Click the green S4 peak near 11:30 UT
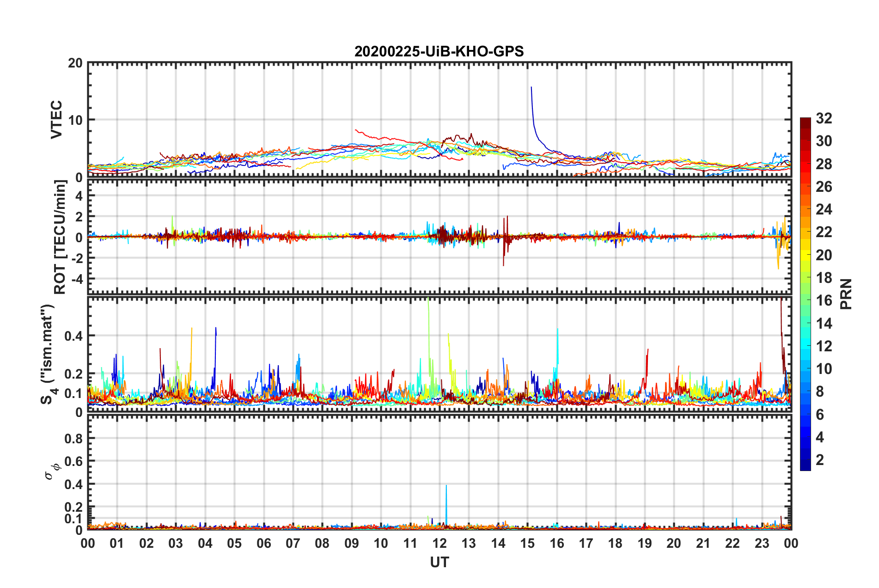 pos(429,324)
